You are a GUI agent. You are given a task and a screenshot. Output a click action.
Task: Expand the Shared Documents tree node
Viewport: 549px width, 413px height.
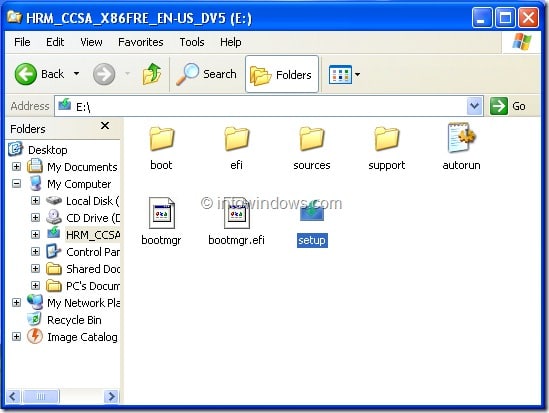(35, 268)
